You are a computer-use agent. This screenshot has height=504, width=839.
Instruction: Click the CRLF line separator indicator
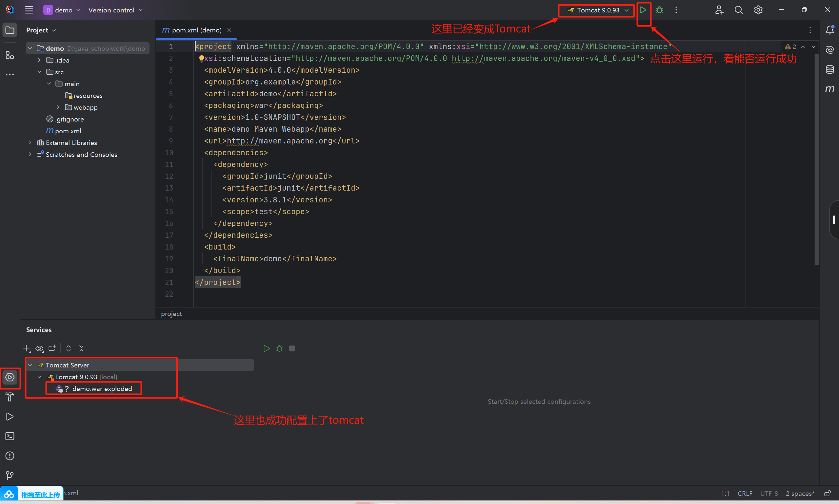point(745,494)
